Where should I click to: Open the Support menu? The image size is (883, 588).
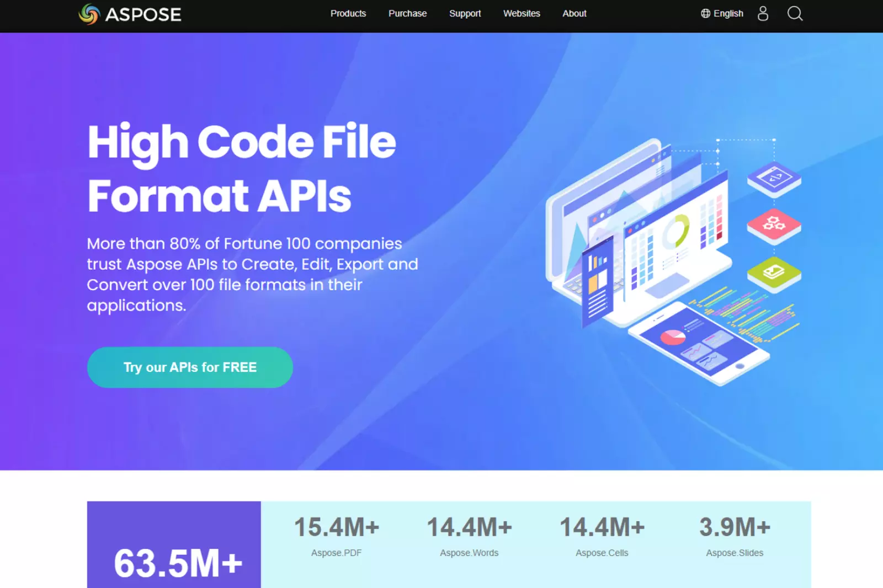[465, 13]
